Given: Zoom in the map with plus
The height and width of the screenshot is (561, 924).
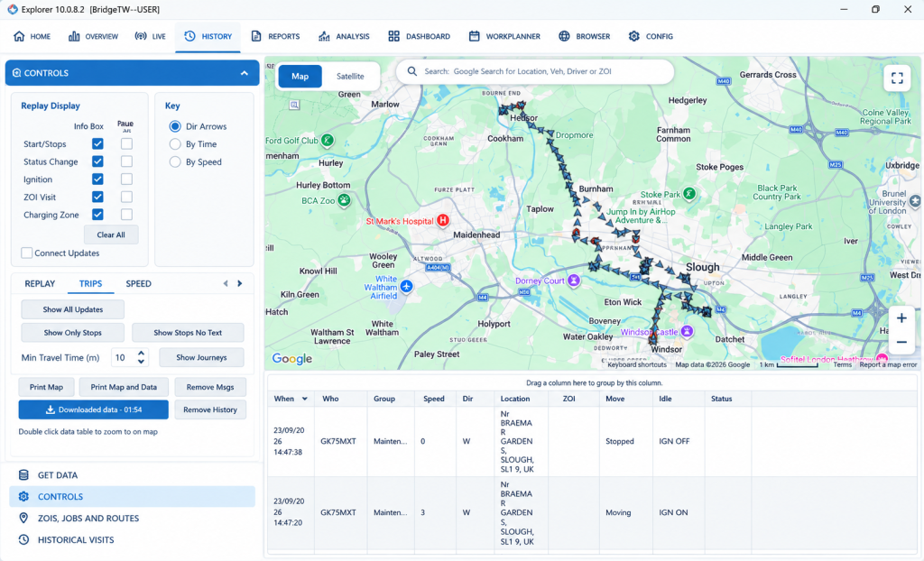Looking at the screenshot, I should (901, 318).
